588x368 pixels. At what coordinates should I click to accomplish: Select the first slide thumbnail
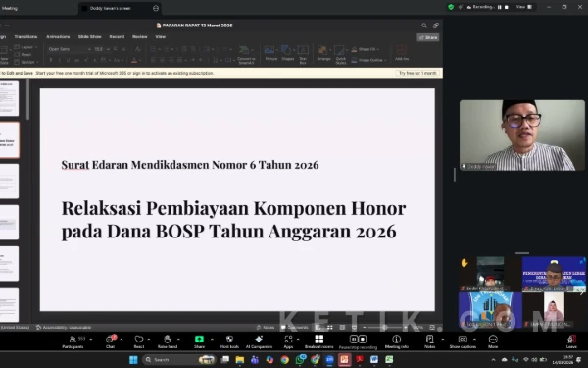click(x=9, y=98)
